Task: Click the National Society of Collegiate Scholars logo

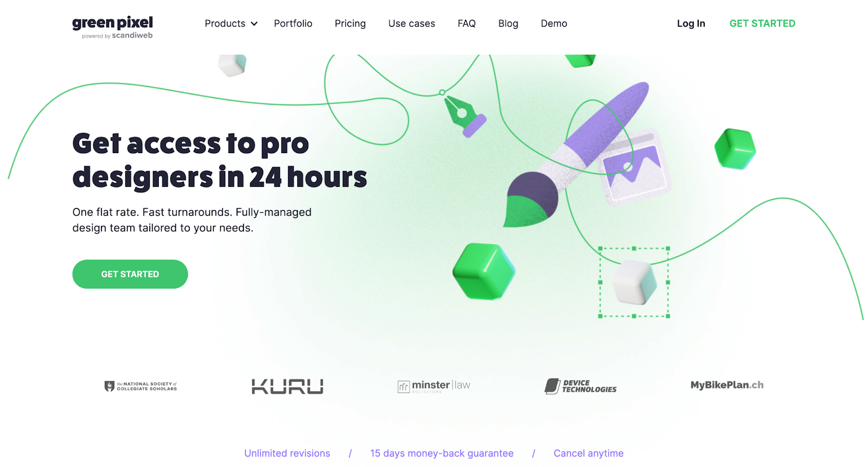Action: (x=141, y=386)
